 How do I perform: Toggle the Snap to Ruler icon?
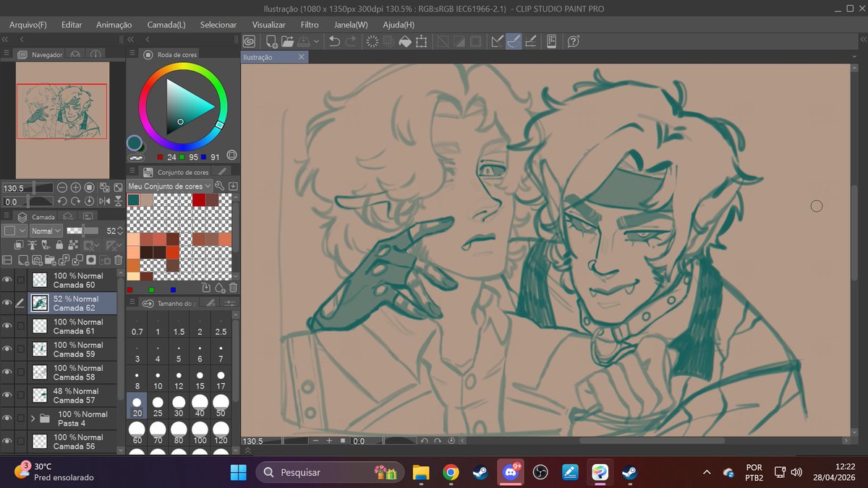pos(497,41)
